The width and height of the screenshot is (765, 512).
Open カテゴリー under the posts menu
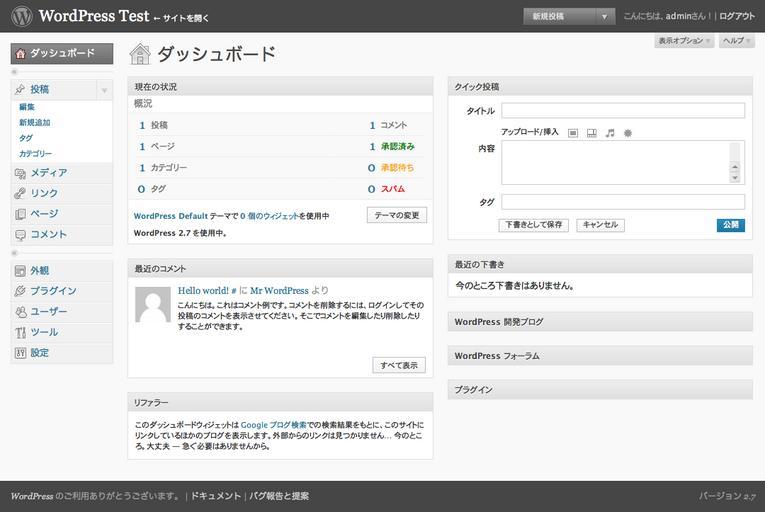pos(35,154)
